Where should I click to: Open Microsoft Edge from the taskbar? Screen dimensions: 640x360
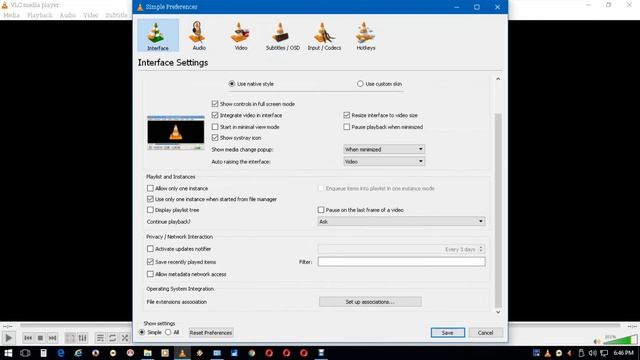click(61, 353)
